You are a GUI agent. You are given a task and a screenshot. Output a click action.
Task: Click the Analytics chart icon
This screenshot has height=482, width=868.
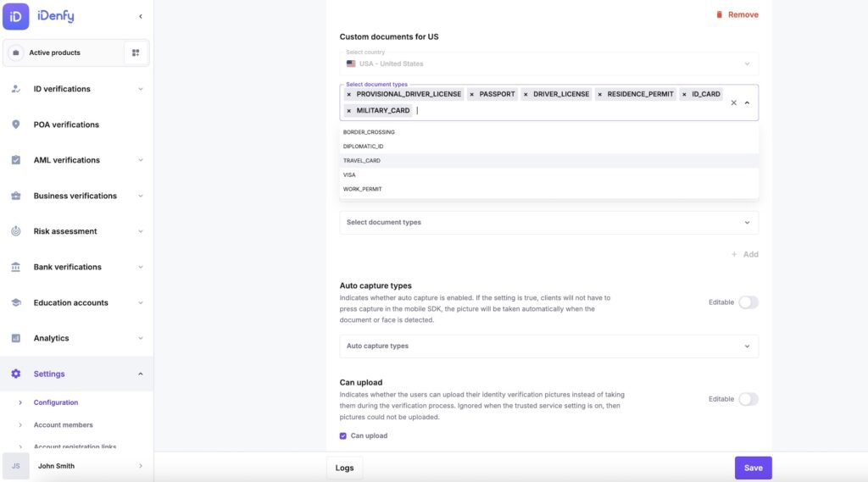16,338
